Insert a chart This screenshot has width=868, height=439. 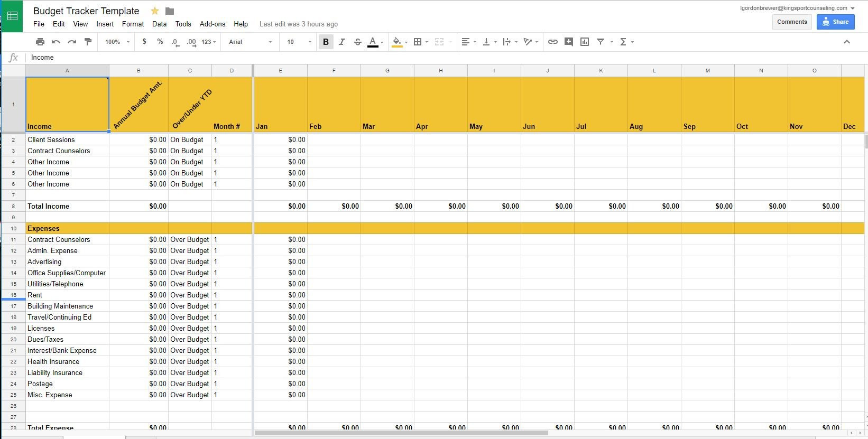pos(585,42)
